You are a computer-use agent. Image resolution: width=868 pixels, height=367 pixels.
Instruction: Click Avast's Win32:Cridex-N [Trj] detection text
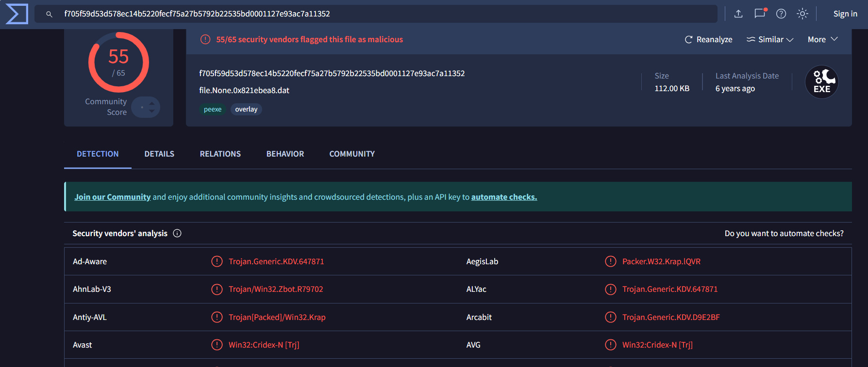264,345
